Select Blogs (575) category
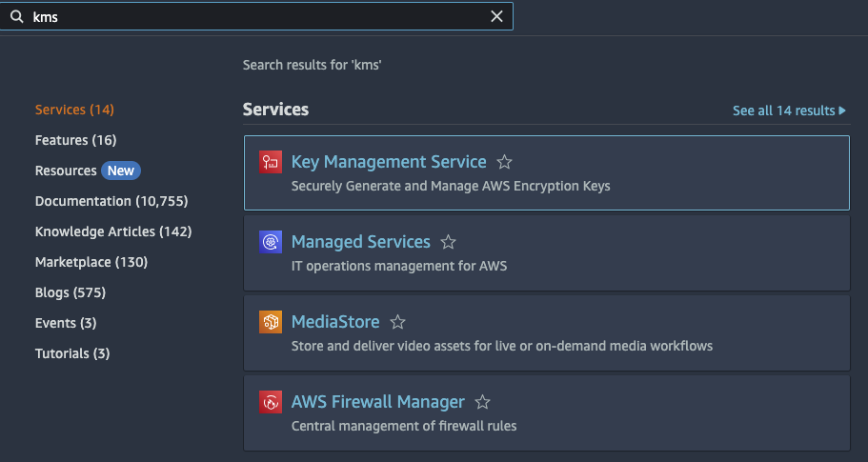This screenshot has height=462, width=868. coord(71,292)
